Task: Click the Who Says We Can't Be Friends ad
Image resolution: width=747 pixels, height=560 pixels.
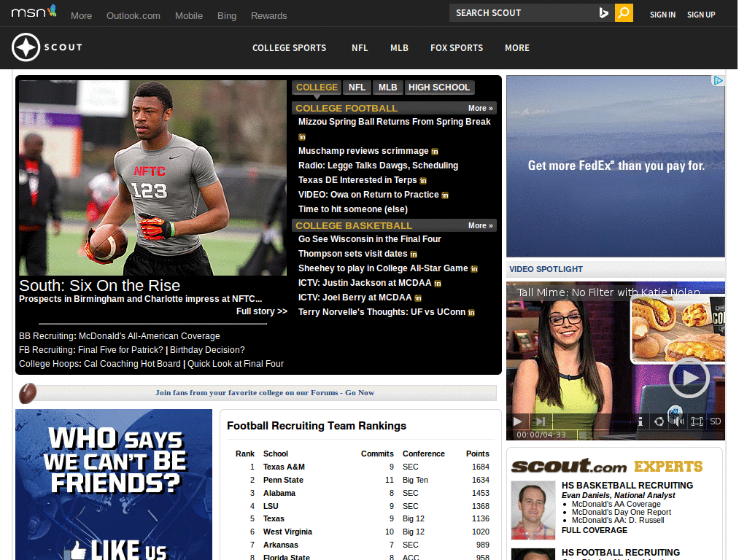Action: [x=114, y=484]
